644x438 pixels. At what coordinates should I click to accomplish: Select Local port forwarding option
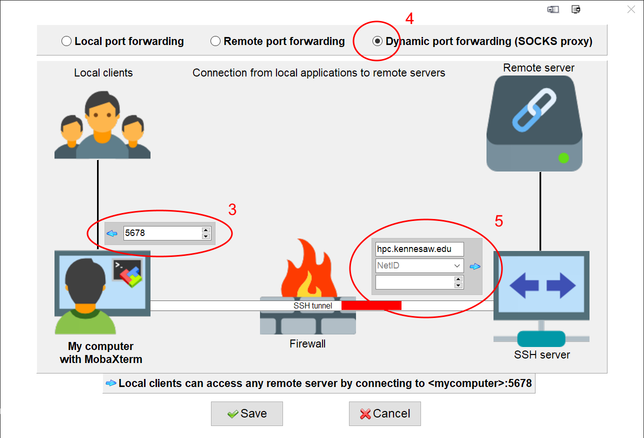coord(67,42)
